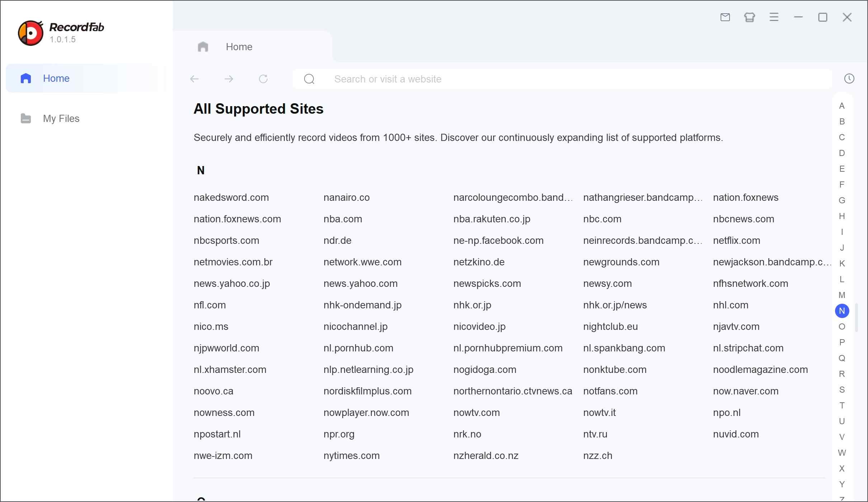This screenshot has height=502, width=868.
Task: Open nation.foxnews.com site link
Action: tap(237, 219)
